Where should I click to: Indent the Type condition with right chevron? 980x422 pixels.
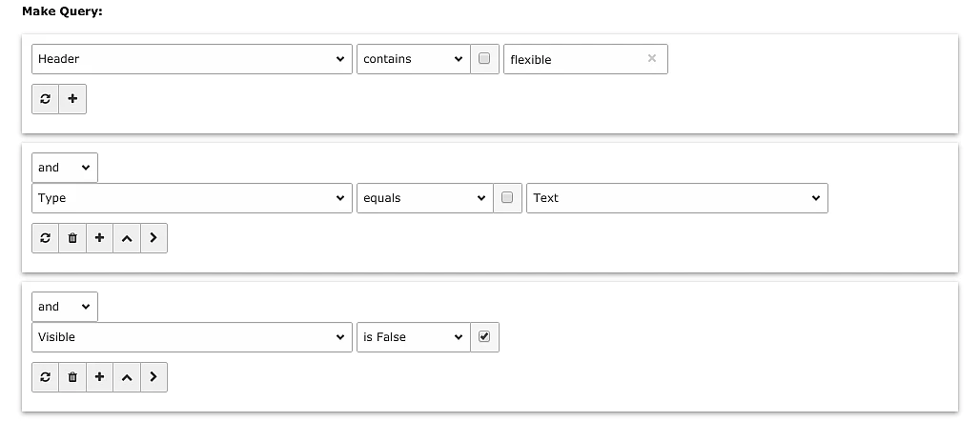click(x=153, y=238)
